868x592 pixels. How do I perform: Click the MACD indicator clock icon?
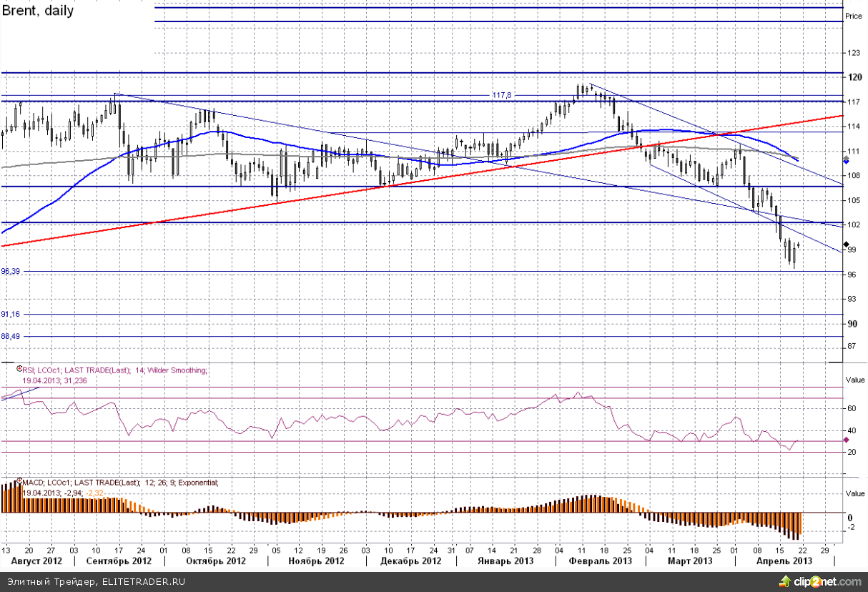coord(19,481)
